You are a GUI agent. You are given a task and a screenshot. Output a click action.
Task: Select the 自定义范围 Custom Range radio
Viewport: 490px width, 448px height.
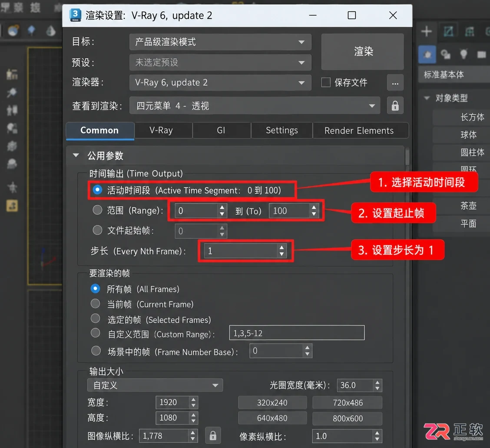tap(95, 333)
